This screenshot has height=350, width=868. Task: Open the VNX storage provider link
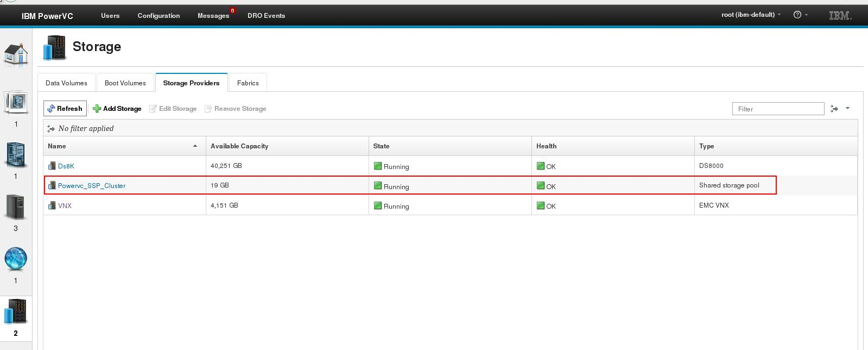coord(65,205)
